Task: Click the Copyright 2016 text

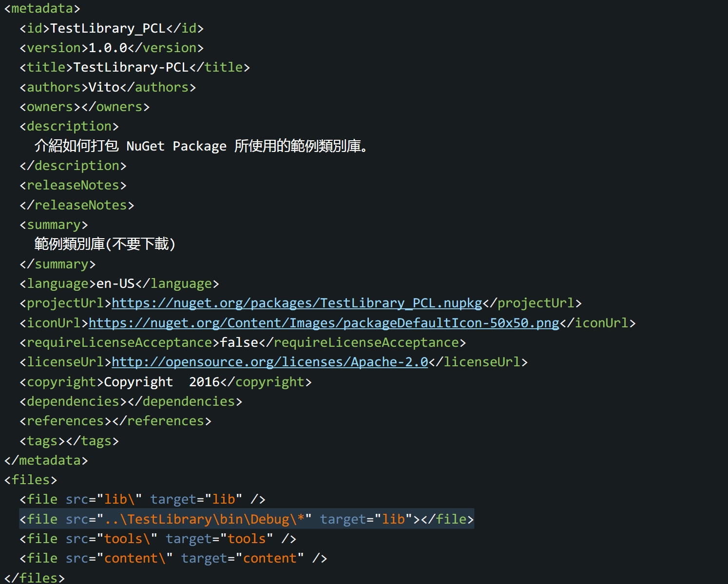Action: pyautogui.click(x=162, y=382)
